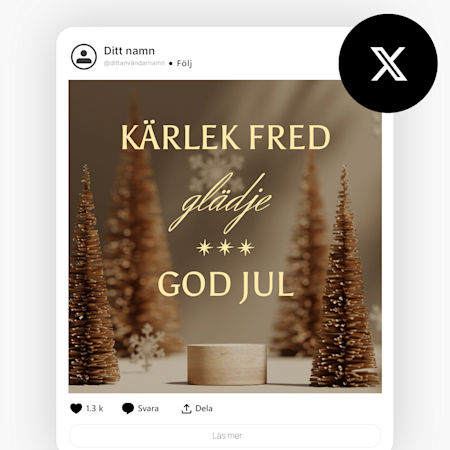Click the X logo badge
The height and width of the screenshot is (450, 450).
pyautogui.click(x=388, y=63)
